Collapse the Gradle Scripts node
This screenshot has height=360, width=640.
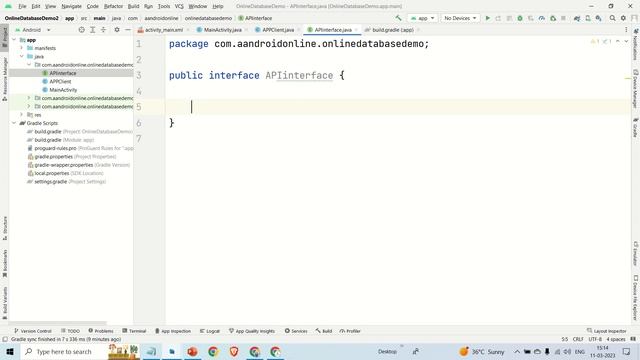click(x=14, y=123)
